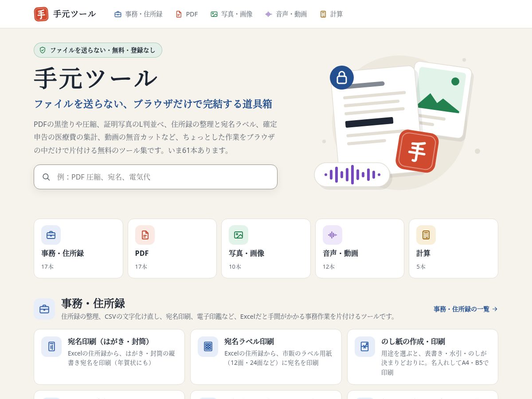
Task: Open のし紙の作成・印刷 tool card
Action: [422, 357]
